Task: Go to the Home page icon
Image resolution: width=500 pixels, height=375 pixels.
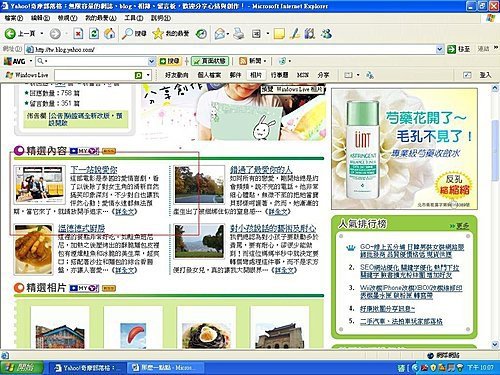Action: point(109,33)
